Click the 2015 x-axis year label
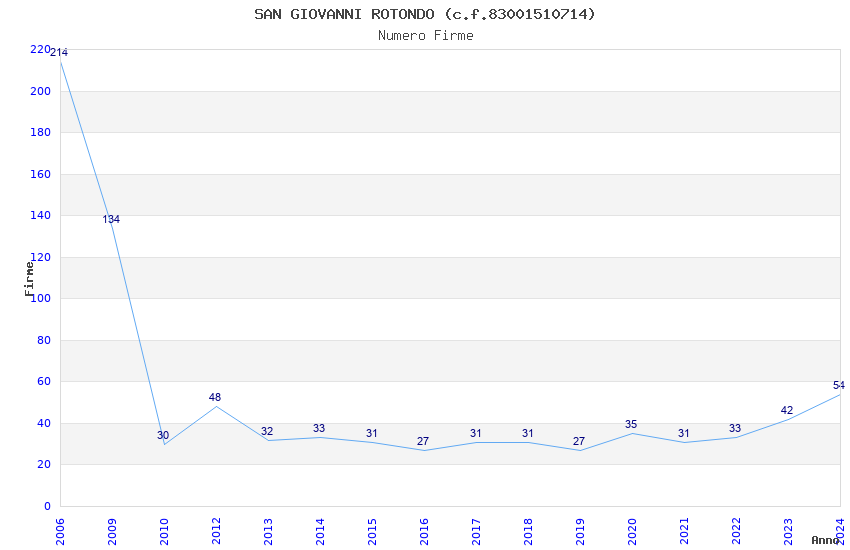The width and height of the screenshot is (850, 550). [x=372, y=532]
